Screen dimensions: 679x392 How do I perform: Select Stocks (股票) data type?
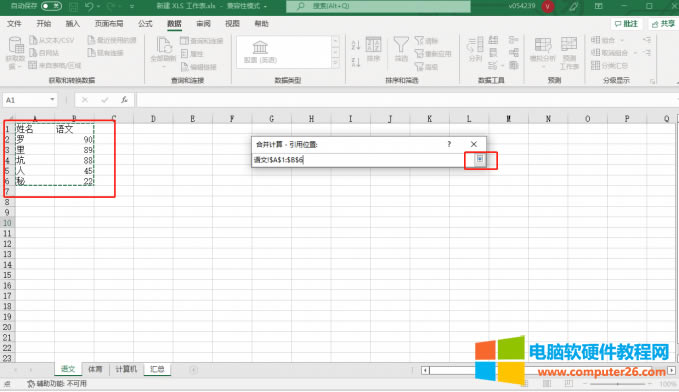pyautogui.click(x=260, y=52)
